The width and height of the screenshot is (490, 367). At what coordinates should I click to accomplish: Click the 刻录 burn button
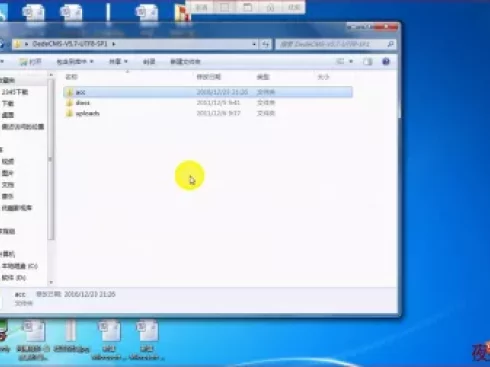[149, 62]
